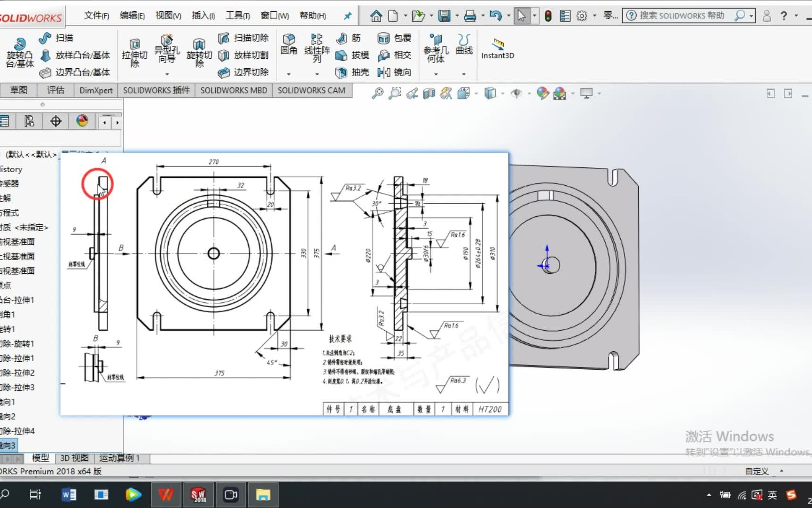The height and width of the screenshot is (508, 812).
Task: Switch to SOLIDWORKS CAM tab
Action: [312, 90]
